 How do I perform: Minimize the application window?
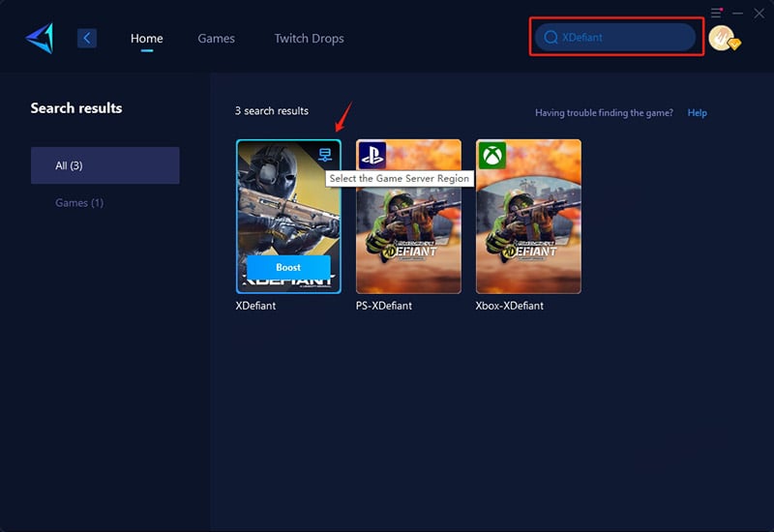[x=738, y=14]
